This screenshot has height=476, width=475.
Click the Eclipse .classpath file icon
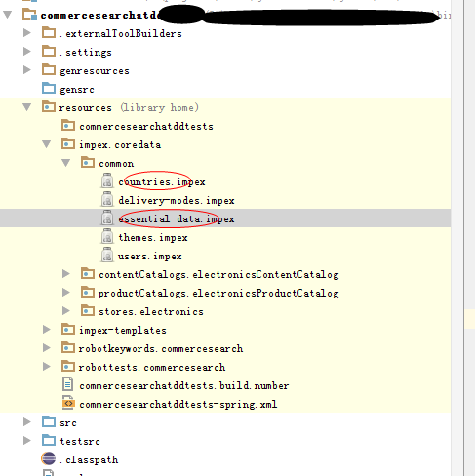[x=49, y=458]
